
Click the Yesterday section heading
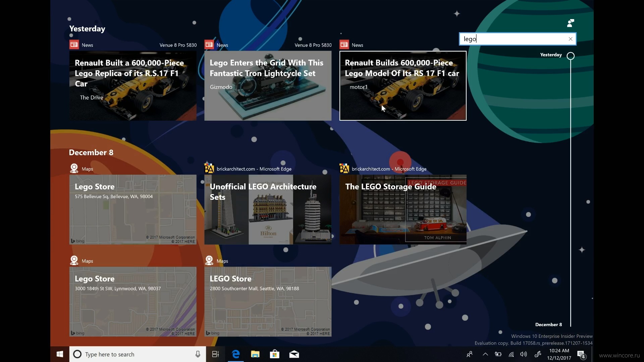point(87,28)
